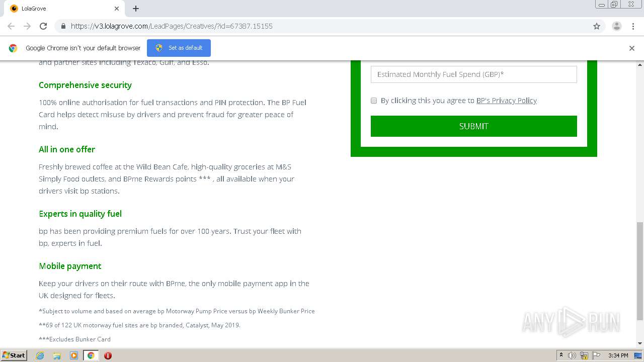The width and height of the screenshot is (644, 362).
Task: Open the media player taskbar icon
Action: tap(74, 355)
